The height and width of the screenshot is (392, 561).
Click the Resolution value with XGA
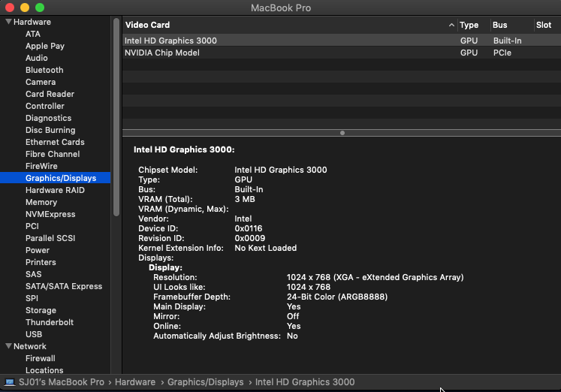point(375,278)
